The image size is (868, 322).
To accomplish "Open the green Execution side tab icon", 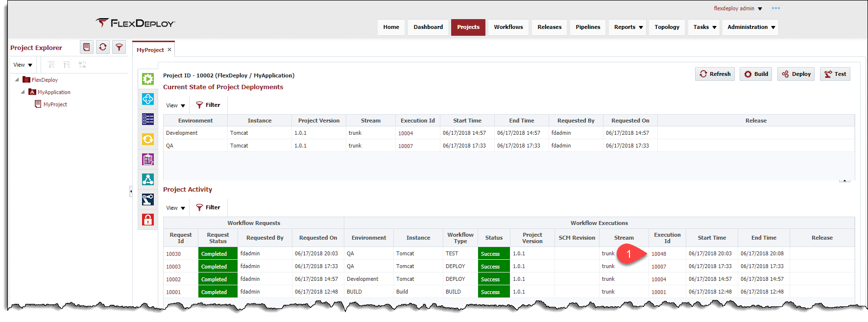I will pyautogui.click(x=148, y=79).
